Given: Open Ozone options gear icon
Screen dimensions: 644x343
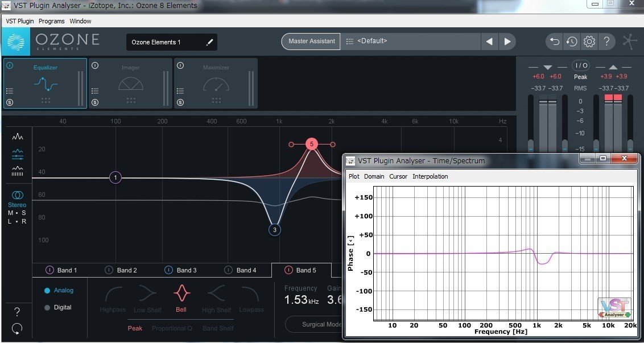Looking at the screenshot, I should (x=589, y=42).
